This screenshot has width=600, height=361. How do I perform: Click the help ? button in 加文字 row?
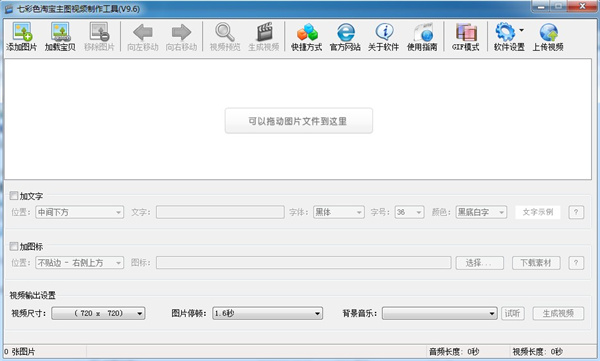pos(576,212)
